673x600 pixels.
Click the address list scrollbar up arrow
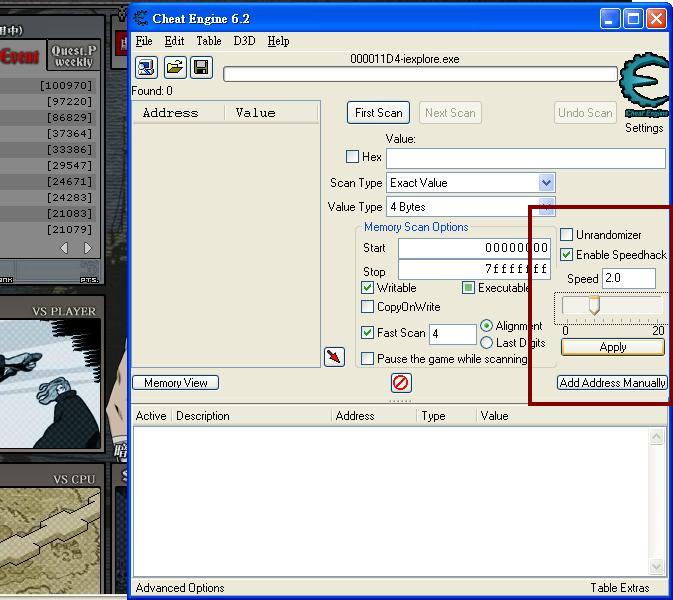[656, 437]
